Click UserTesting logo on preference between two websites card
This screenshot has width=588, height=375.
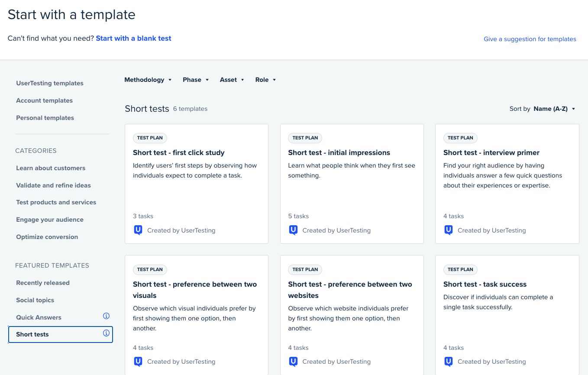[293, 362]
